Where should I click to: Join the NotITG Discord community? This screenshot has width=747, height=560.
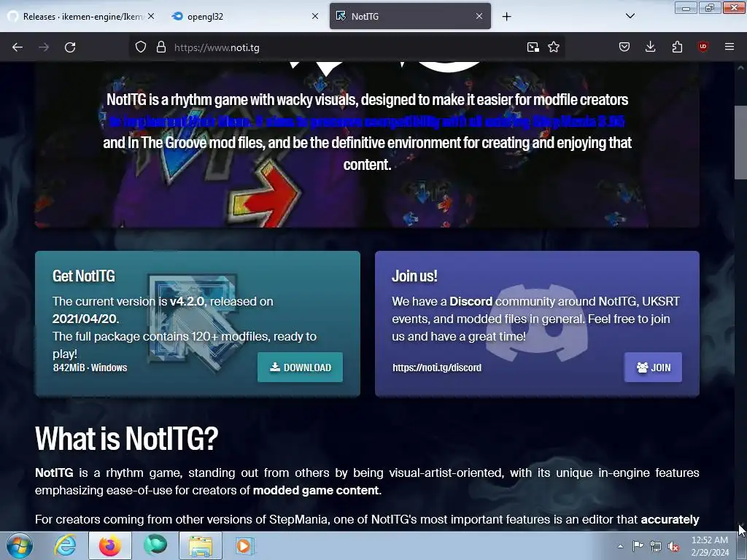click(653, 367)
